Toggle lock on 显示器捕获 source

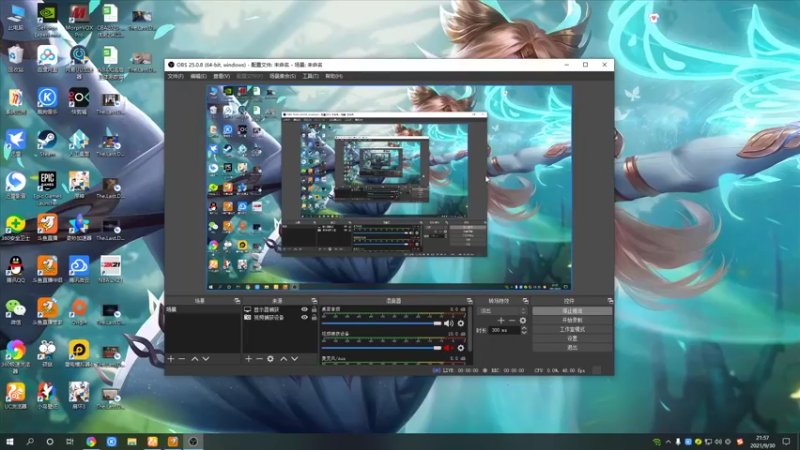click(x=314, y=310)
